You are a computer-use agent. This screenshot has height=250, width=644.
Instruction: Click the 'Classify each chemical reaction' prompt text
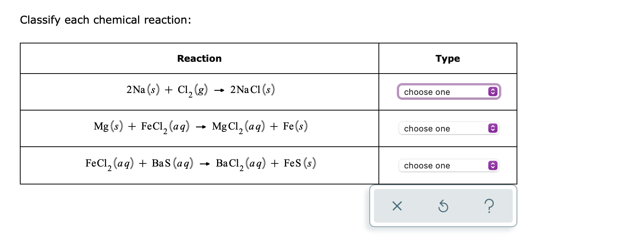105,20
